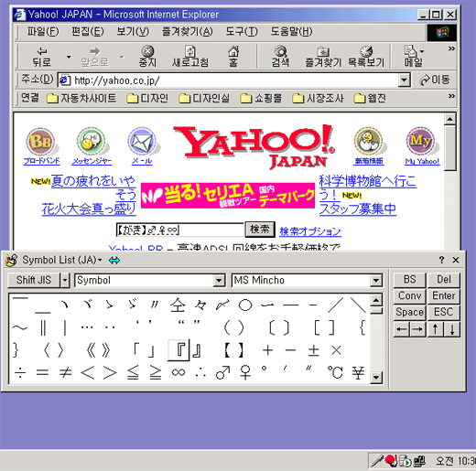476x471 pixels.
Task: Open the スタッフ募集中 link
Action: click(x=358, y=209)
